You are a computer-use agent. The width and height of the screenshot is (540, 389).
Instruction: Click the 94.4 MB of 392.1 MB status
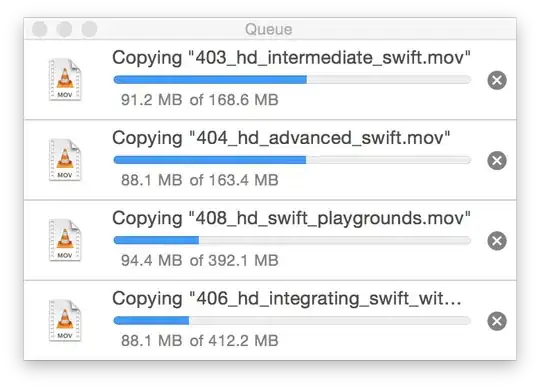tap(200, 260)
